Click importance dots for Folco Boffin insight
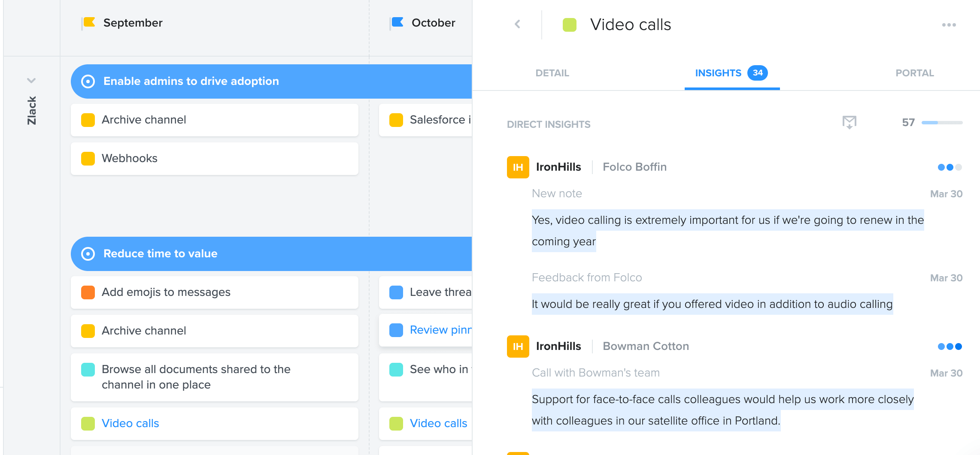The height and width of the screenshot is (455, 980). [950, 167]
